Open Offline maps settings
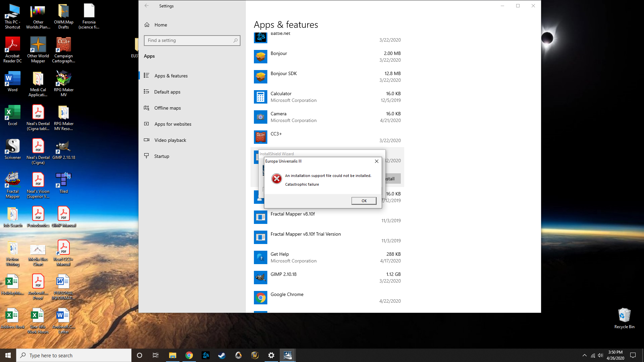 click(x=193, y=108)
